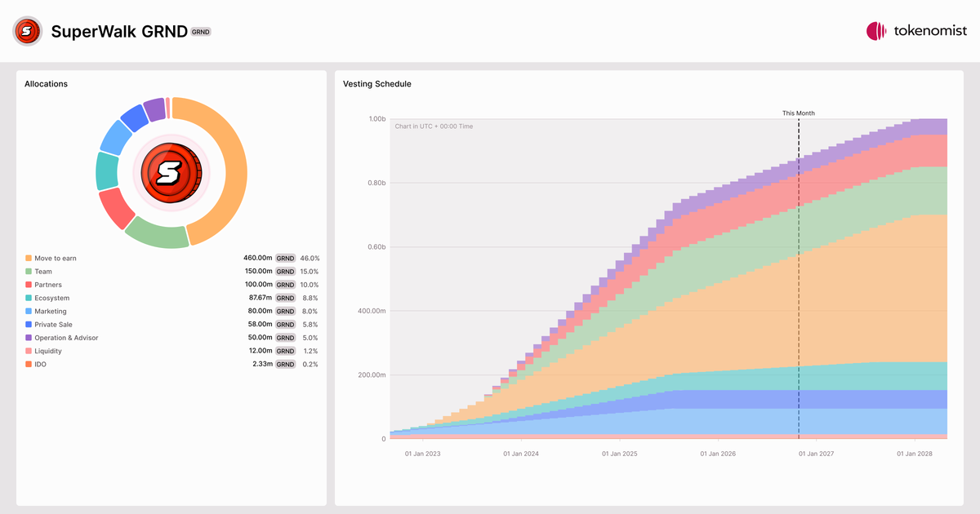Click the SuperWalk coin image in the donut center

click(x=171, y=172)
